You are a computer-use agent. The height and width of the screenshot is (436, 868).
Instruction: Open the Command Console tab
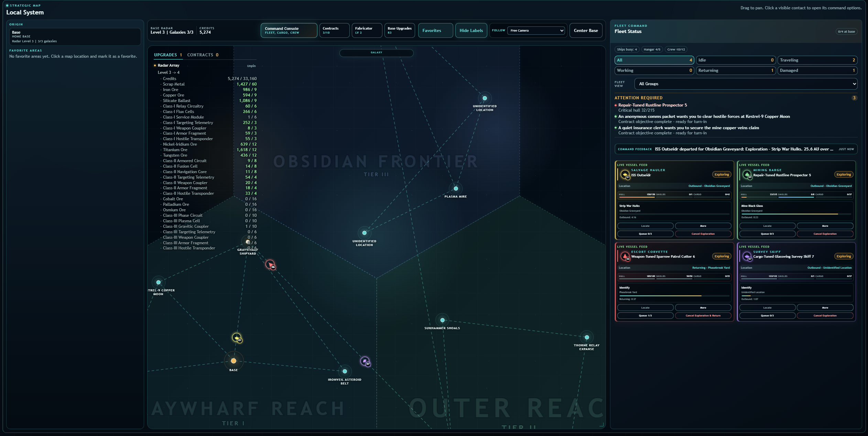289,31
